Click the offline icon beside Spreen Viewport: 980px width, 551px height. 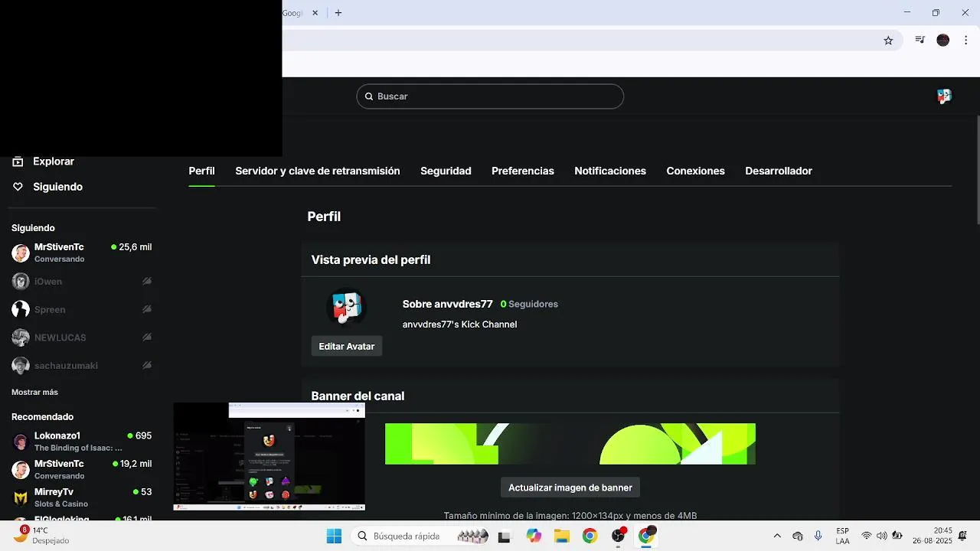(x=147, y=309)
